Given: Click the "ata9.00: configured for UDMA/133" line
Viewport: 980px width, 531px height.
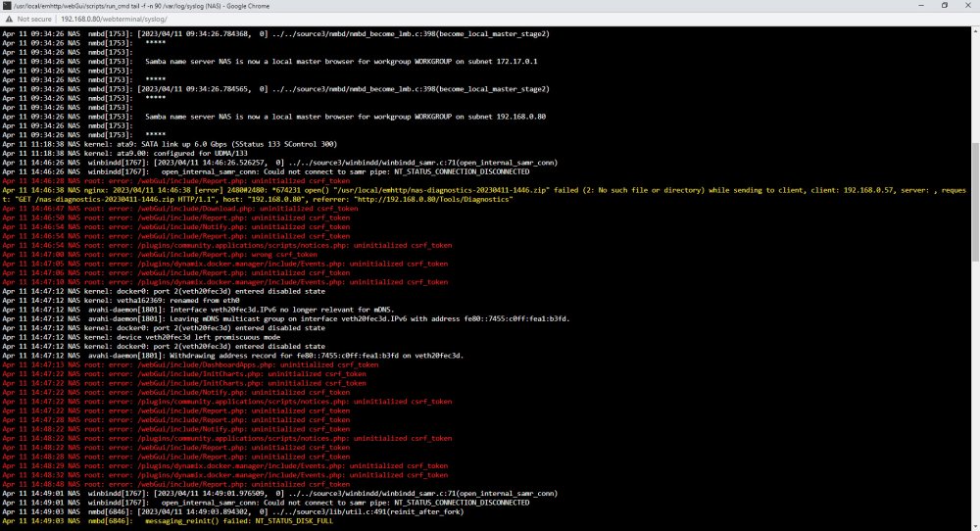Looking at the screenshot, I should [x=125, y=153].
